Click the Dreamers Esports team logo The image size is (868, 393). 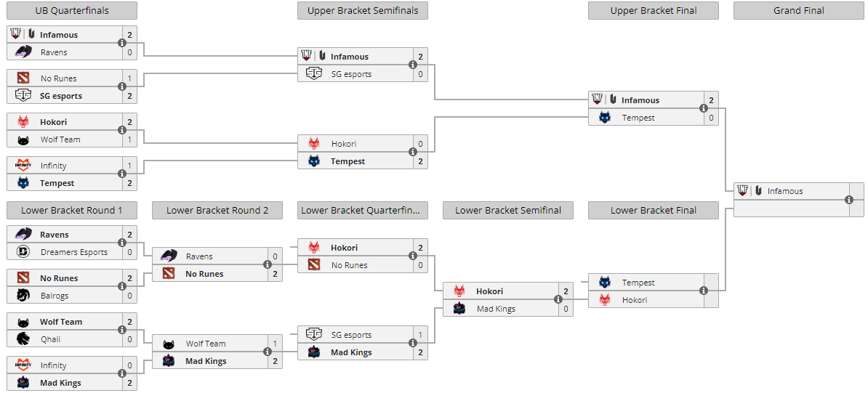click(23, 252)
